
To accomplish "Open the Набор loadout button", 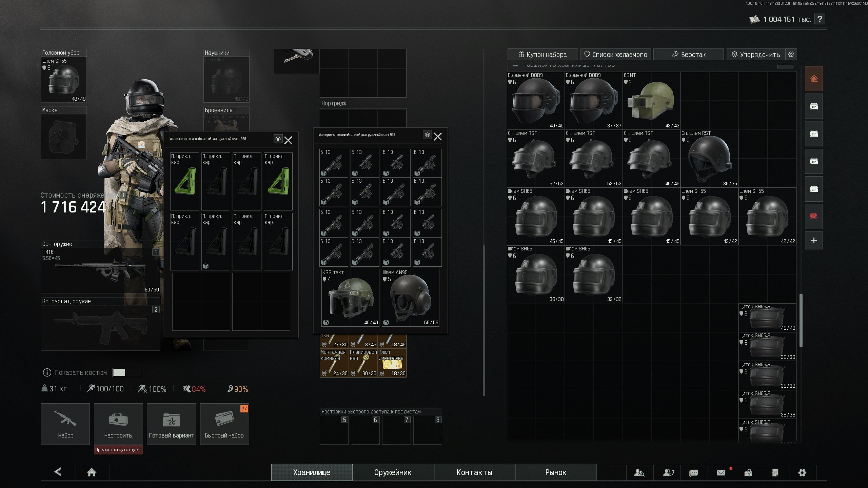I will coord(65,424).
